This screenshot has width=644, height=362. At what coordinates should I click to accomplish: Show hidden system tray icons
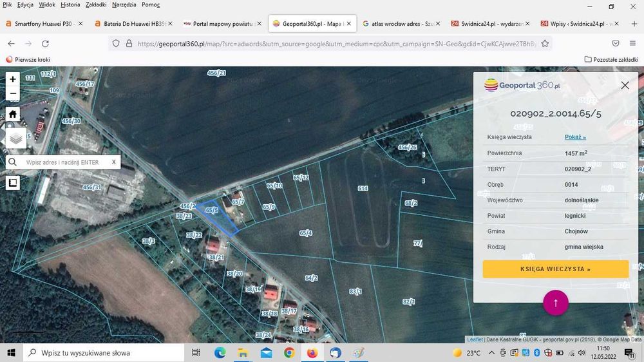[x=491, y=353]
